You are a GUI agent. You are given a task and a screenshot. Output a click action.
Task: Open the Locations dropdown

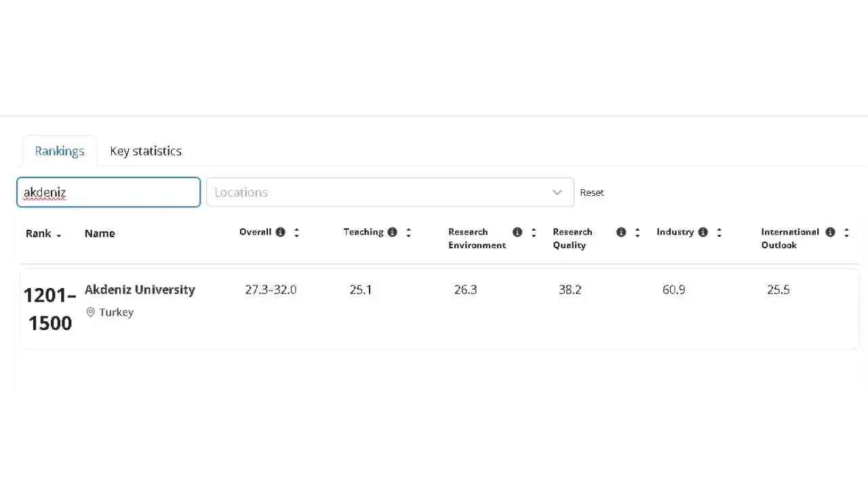tap(380, 192)
